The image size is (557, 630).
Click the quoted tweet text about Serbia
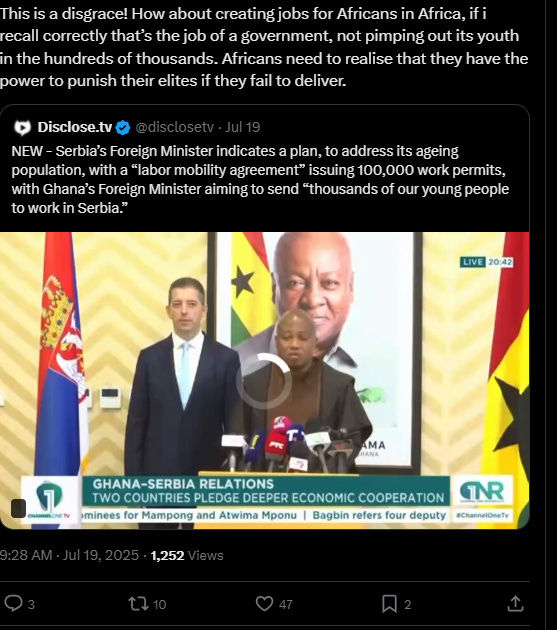[x=260, y=179]
